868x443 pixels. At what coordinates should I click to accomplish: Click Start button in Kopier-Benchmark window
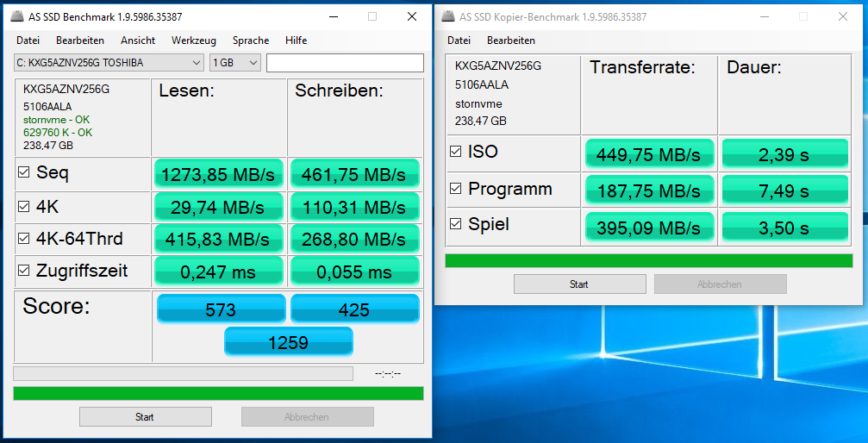[579, 284]
